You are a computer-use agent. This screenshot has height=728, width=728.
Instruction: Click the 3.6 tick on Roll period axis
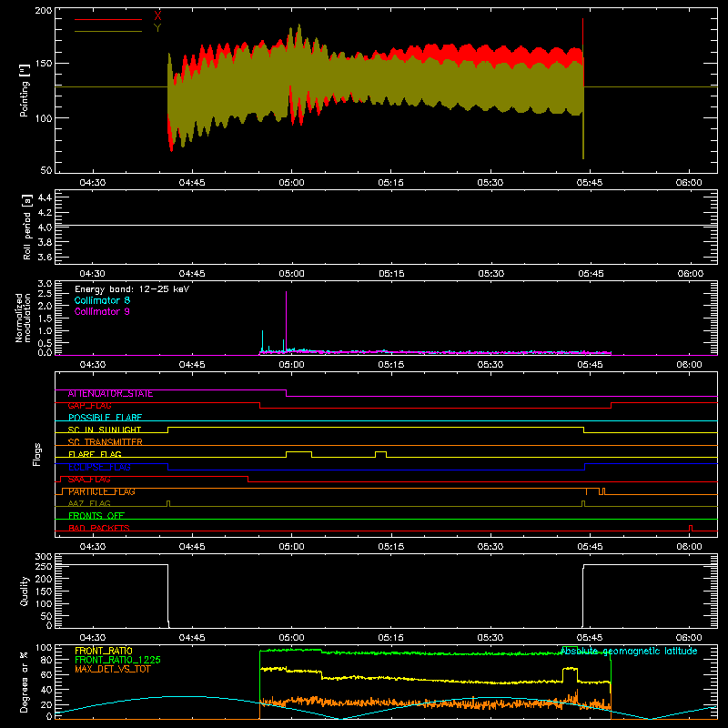(x=45, y=258)
